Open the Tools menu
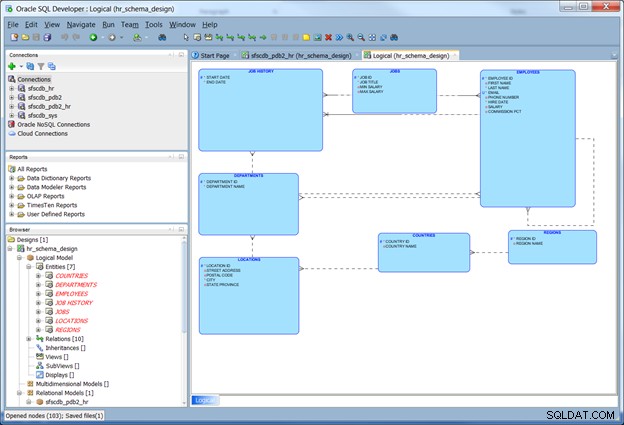Viewport: 624px width, 425px height. [154, 25]
